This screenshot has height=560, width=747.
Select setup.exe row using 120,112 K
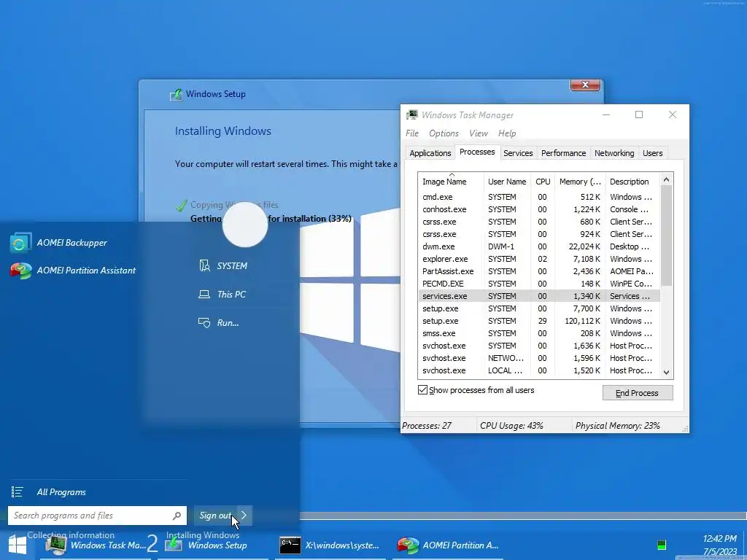[x=539, y=321]
